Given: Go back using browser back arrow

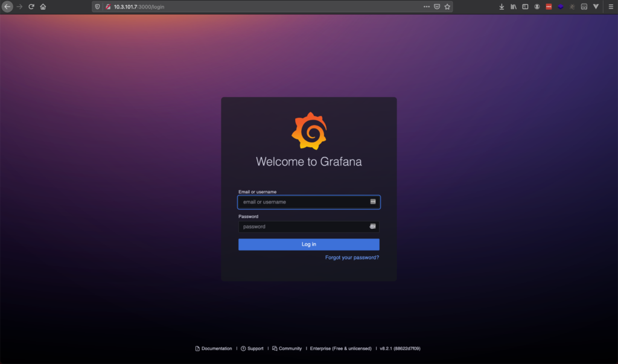Looking at the screenshot, I should point(7,7).
